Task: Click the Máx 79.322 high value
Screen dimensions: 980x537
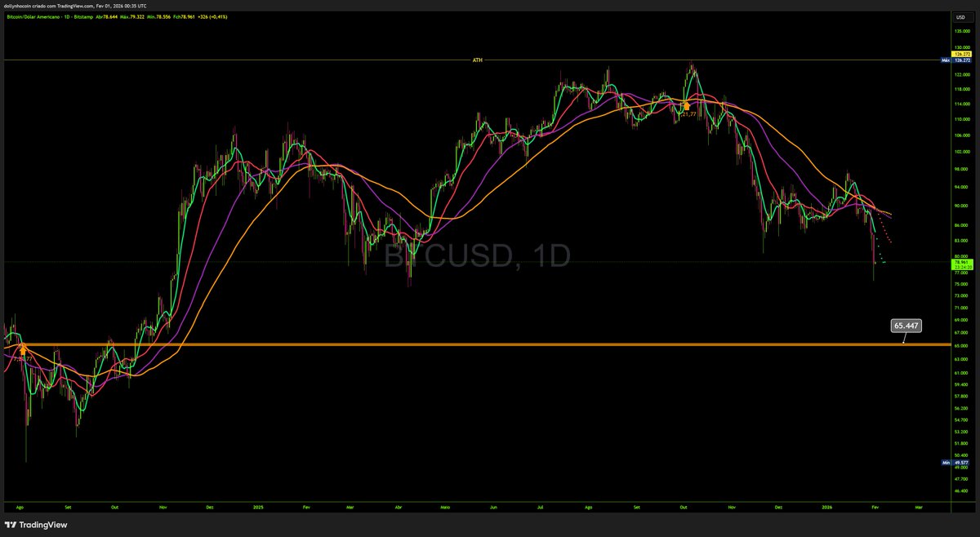Action: point(132,17)
